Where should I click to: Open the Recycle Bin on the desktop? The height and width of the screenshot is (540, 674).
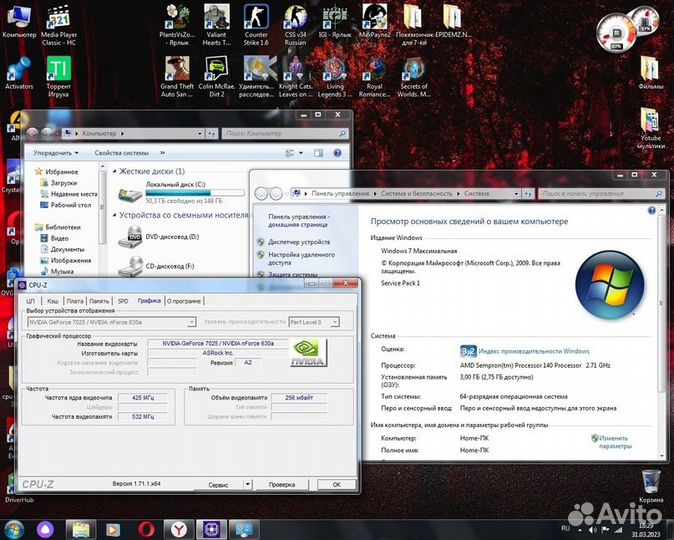point(651,481)
